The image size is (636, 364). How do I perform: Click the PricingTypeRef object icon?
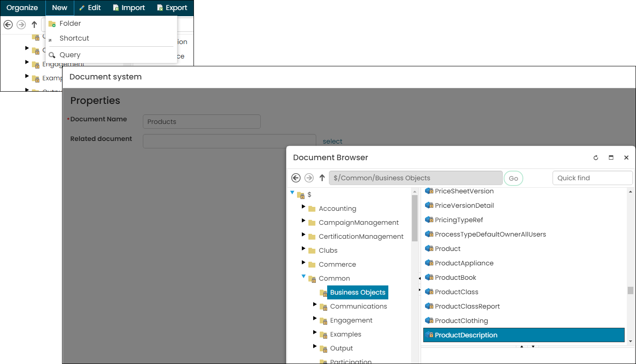pos(429,220)
